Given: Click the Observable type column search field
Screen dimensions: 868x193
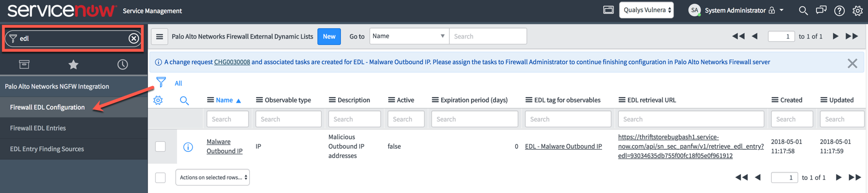Looking at the screenshot, I should tap(288, 119).
